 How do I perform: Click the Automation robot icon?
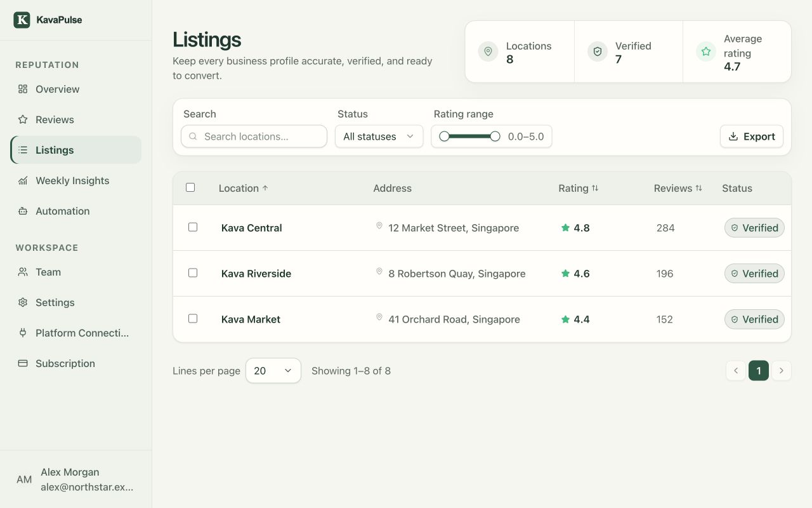23,211
